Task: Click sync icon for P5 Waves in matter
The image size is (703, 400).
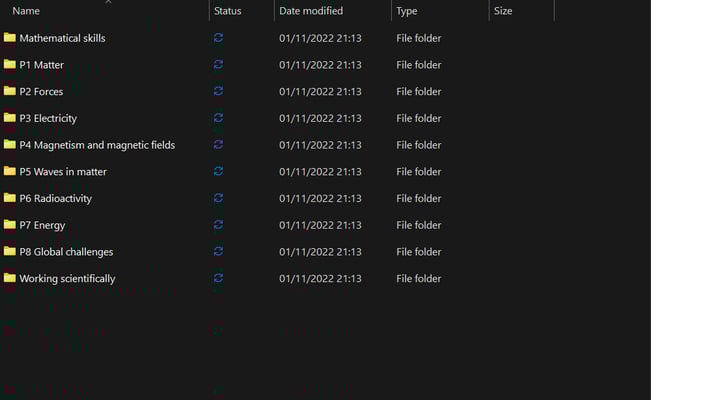Action: click(x=218, y=171)
